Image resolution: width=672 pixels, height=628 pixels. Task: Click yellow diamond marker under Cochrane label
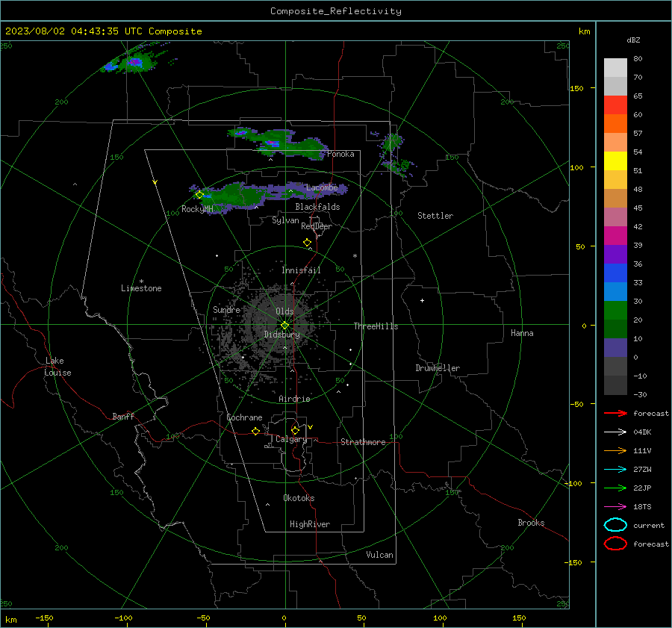pyautogui.click(x=255, y=431)
